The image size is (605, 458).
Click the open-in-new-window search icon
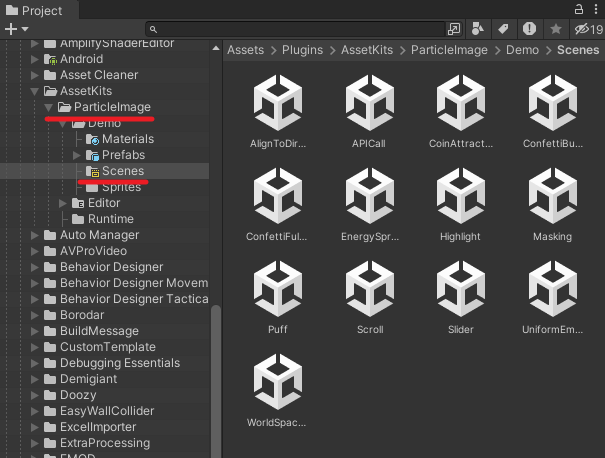point(454,29)
